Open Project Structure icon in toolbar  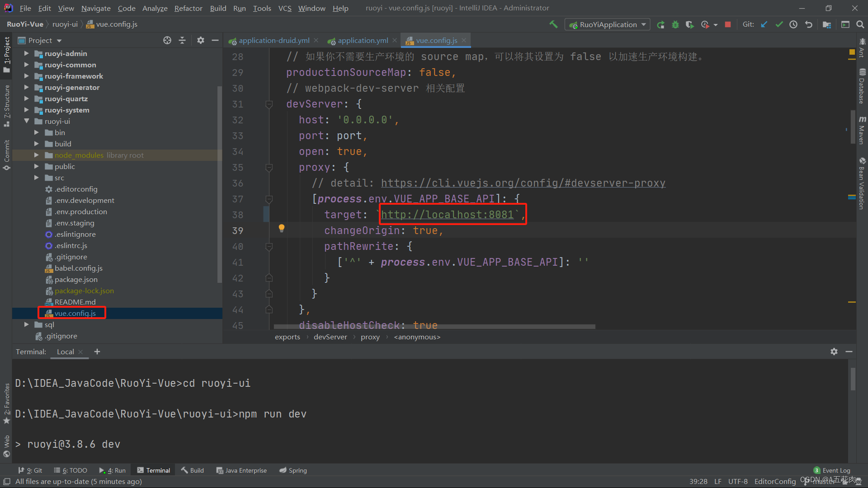827,24
